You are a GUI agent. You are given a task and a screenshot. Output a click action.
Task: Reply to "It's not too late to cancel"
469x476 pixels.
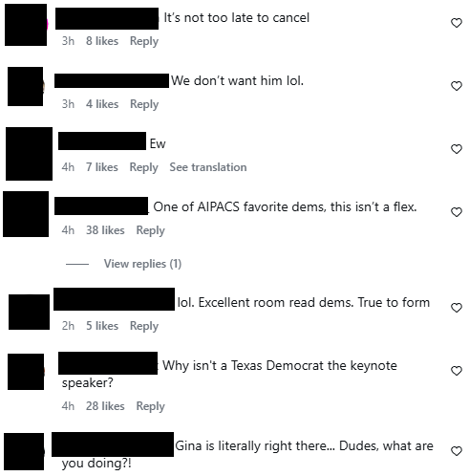pyautogui.click(x=144, y=41)
